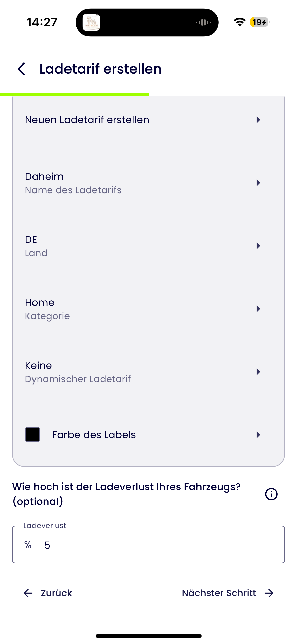
Task: Tap the back chevron beside Ladetarif erstellen
Action: 21,69
